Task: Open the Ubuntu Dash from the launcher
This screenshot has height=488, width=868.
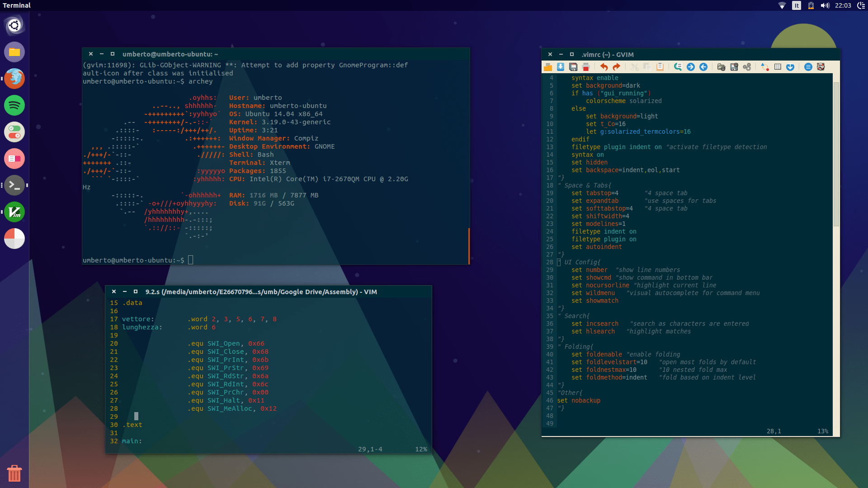Action: coord(14,25)
